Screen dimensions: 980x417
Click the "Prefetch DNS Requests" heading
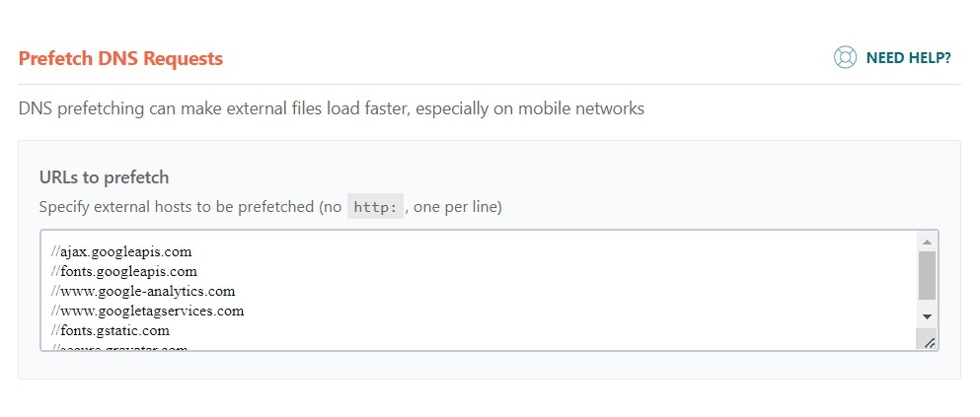(120, 58)
